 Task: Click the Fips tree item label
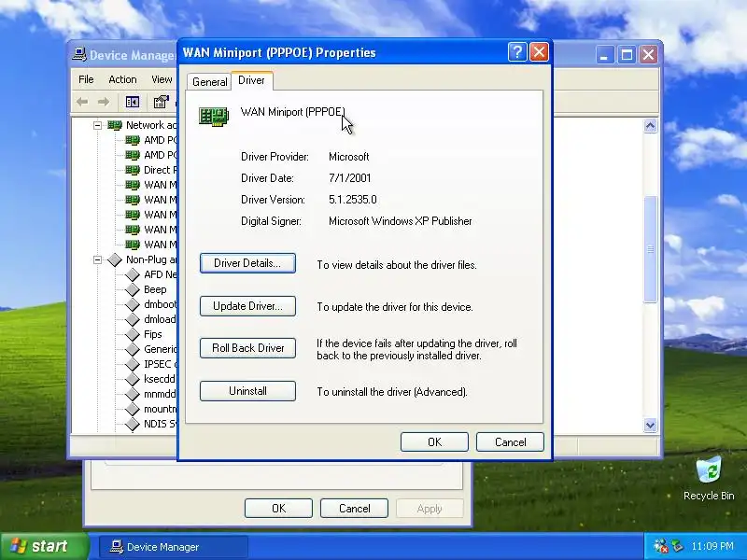(153, 334)
